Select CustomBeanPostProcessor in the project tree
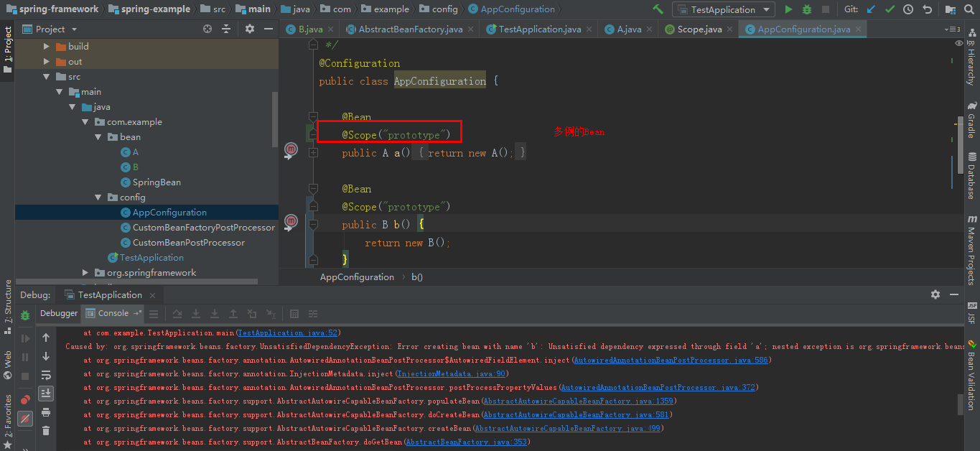The width and height of the screenshot is (980, 451). coord(188,243)
